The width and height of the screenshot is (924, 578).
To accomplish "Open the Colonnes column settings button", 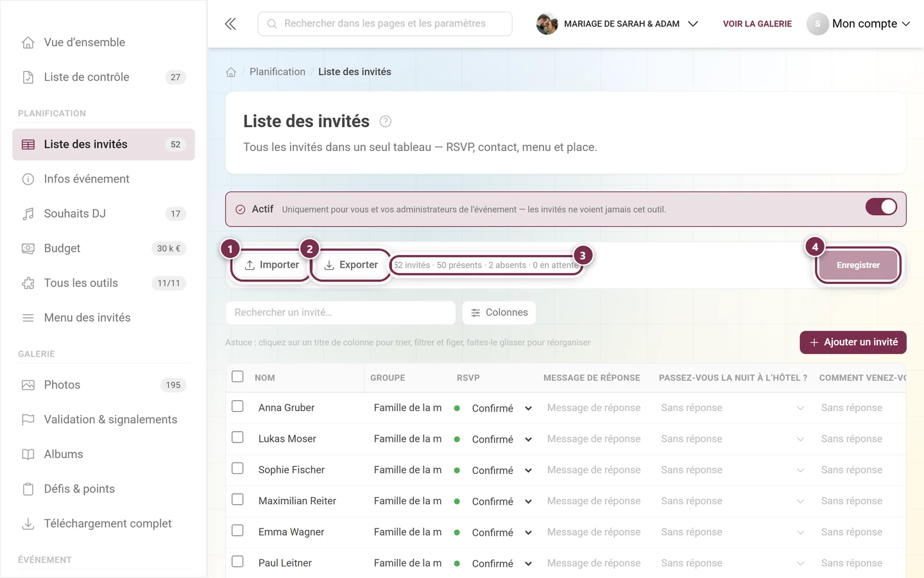I will click(x=499, y=313).
